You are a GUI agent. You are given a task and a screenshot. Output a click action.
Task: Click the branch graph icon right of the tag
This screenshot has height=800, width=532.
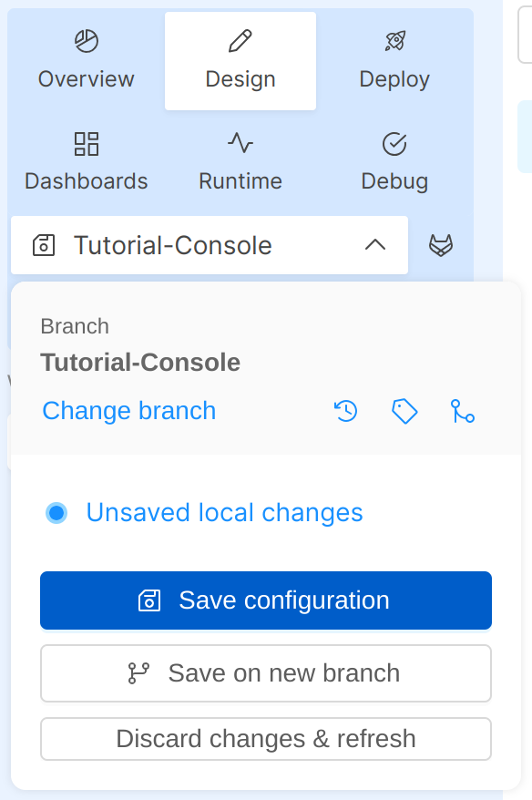click(x=464, y=411)
